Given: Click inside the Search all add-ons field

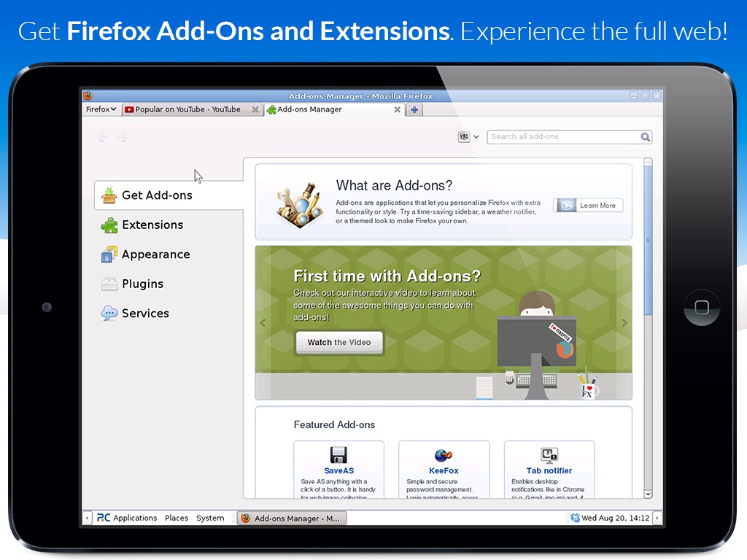Looking at the screenshot, I should point(564,136).
